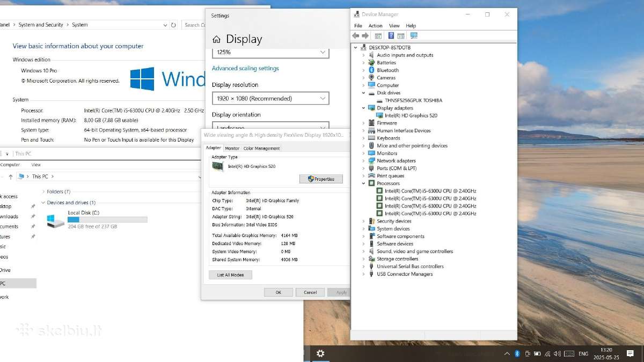Open the Action menu in Device Manager

tap(375, 26)
